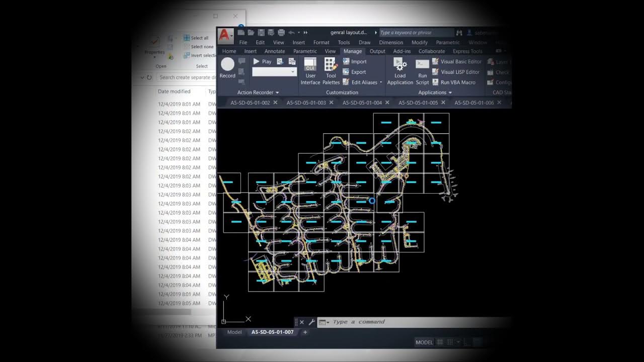The image size is (644, 362).
Task: Click the Open file folder icon in AutoCAD toolbar
Action: [251, 32]
